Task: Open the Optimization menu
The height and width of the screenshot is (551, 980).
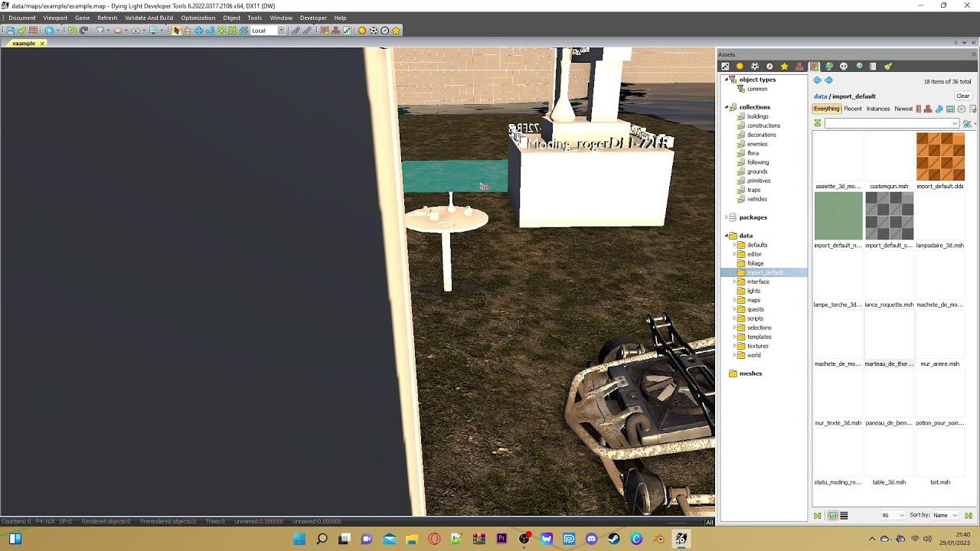Action: coord(198,18)
